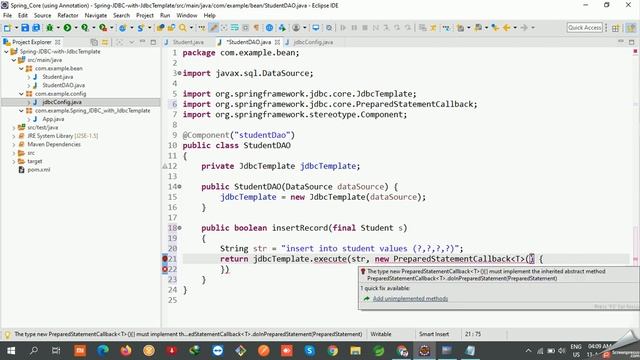Click the Save All icon
Image resolution: width=640 pixels, height=360 pixels.
[36, 28]
